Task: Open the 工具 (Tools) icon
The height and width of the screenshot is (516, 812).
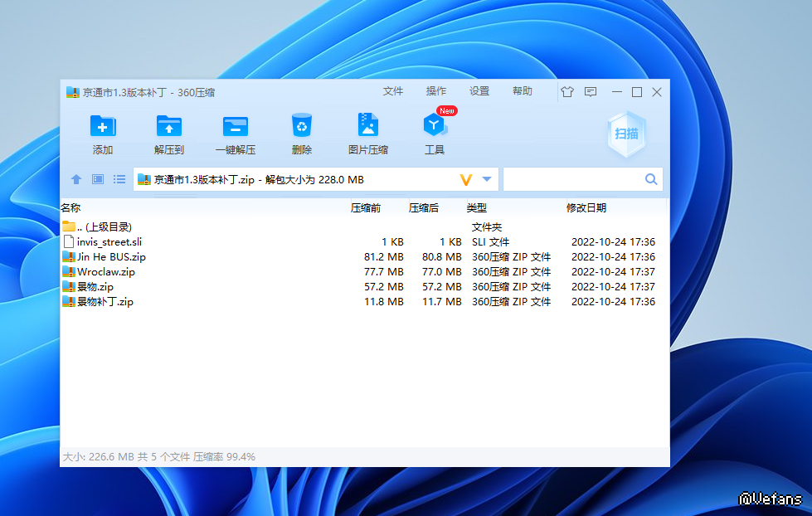Action: (x=435, y=126)
